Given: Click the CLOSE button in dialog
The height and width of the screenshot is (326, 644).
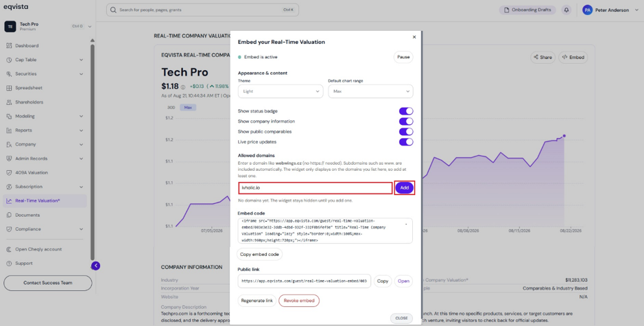Looking at the screenshot, I should tap(401, 318).
